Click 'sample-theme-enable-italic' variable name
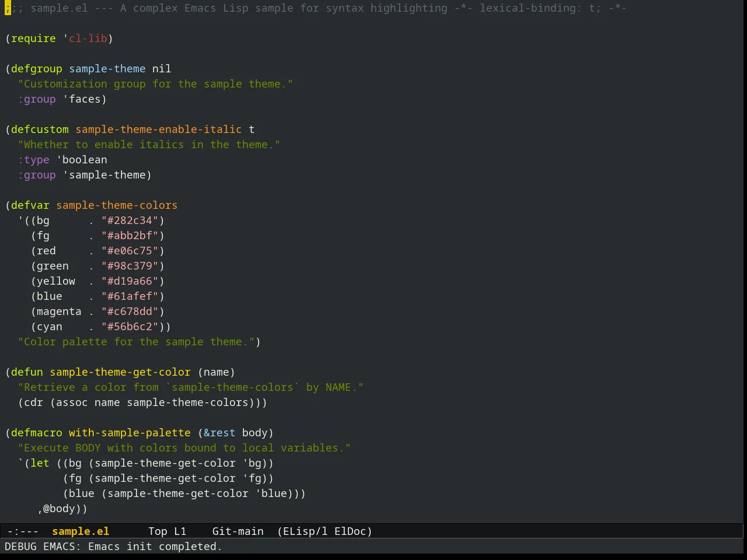 tap(159, 129)
